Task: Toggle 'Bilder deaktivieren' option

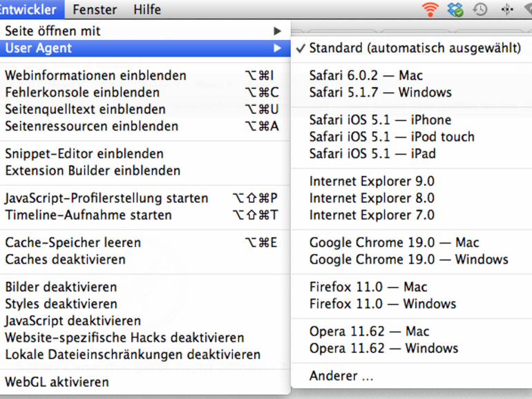Action: pyautogui.click(x=61, y=287)
